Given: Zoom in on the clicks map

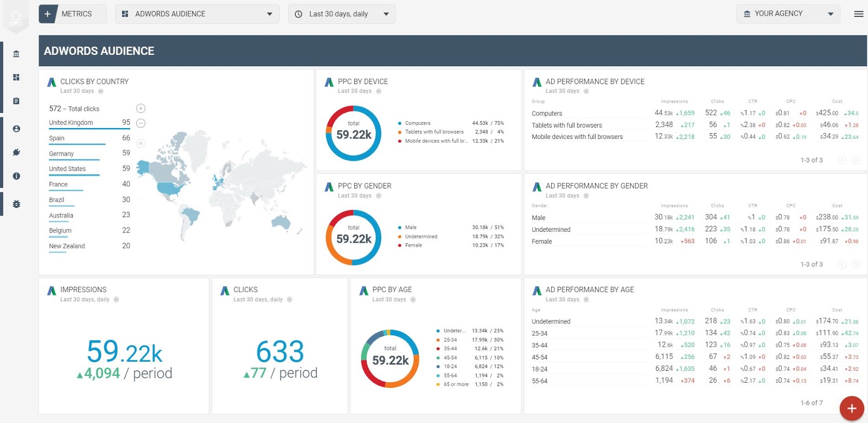Looking at the screenshot, I should coord(141,109).
